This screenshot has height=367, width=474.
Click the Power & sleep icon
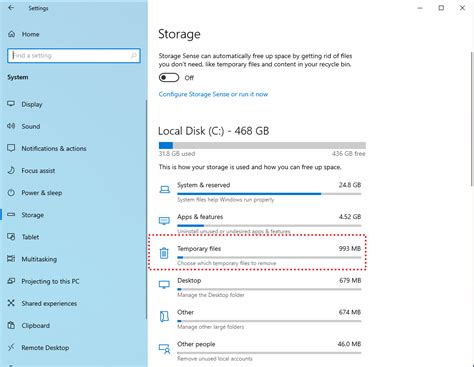11,192
